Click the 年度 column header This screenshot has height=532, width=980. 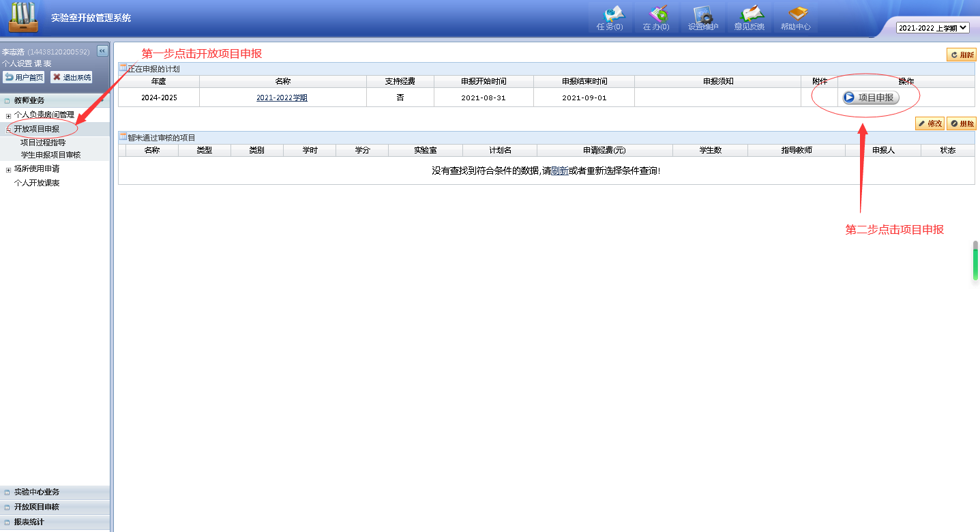point(159,81)
